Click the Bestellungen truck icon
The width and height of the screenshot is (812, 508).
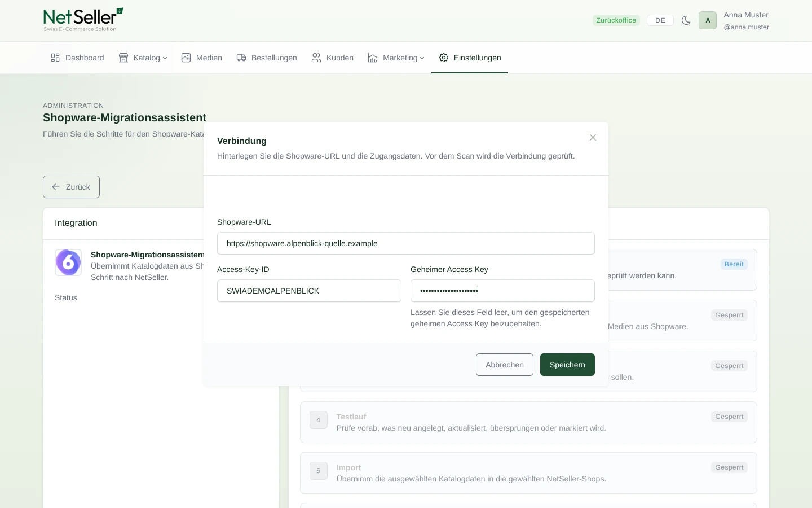[241, 58]
